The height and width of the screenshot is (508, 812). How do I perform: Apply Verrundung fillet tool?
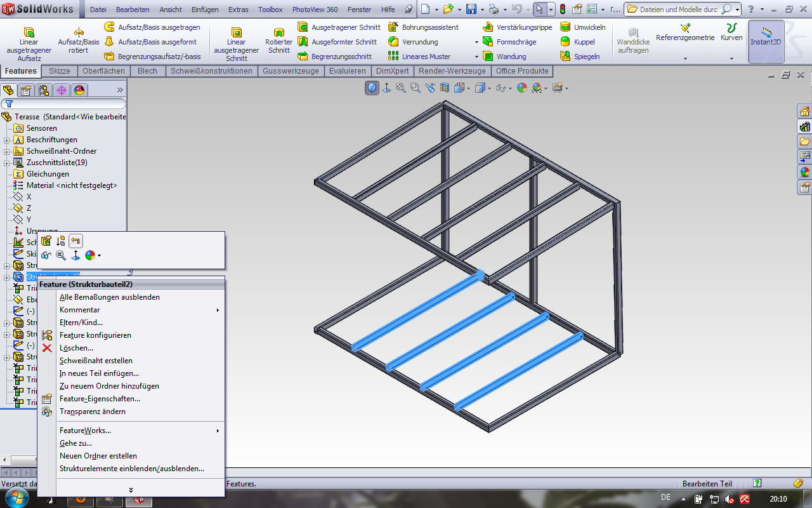click(x=413, y=42)
